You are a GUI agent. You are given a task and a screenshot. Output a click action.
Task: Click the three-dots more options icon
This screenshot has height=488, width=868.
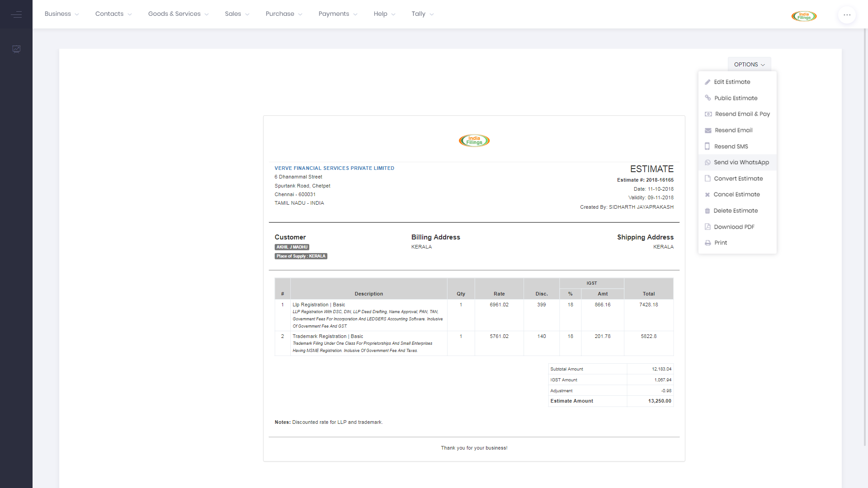pyautogui.click(x=847, y=14)
